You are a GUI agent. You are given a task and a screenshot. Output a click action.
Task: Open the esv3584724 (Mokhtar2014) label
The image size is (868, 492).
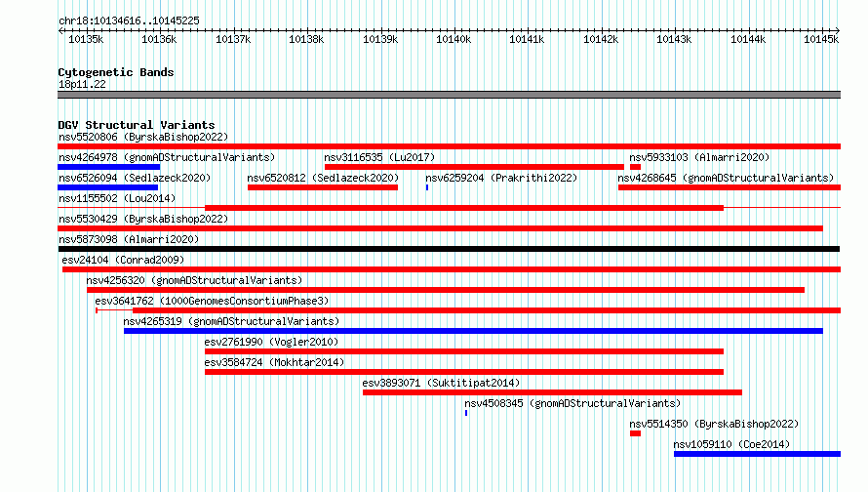point(274,362)
